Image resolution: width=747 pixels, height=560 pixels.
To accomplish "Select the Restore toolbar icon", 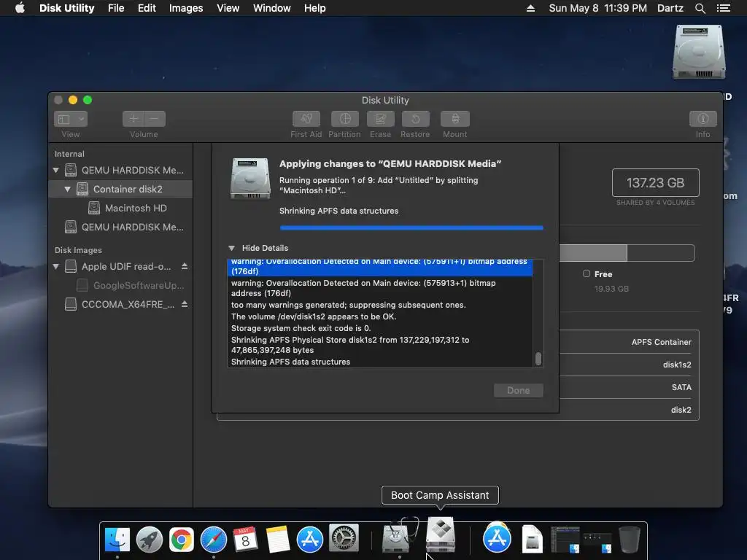I will tap(415, 119).
